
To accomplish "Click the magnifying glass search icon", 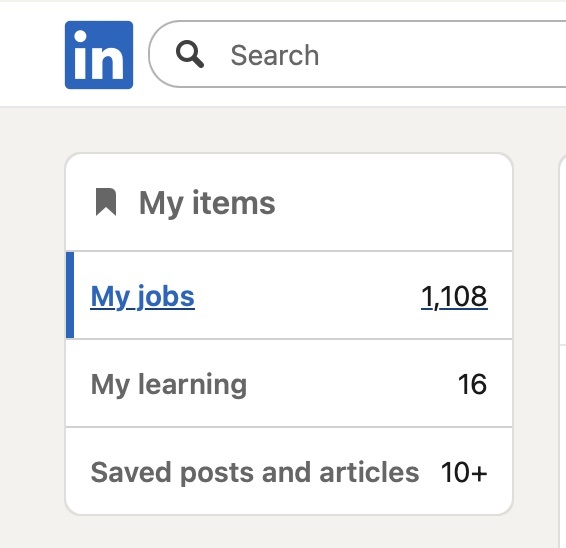I will pos(190,54).
